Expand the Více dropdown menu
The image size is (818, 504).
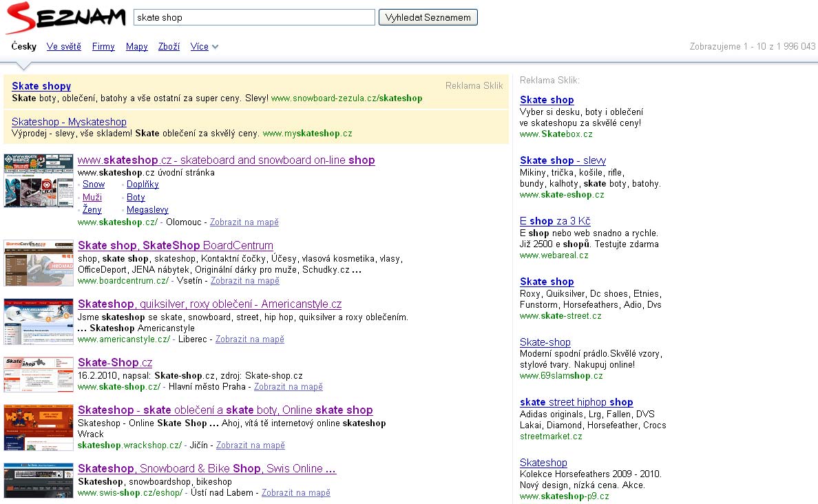pyautogui.click(x=204, y=46)
